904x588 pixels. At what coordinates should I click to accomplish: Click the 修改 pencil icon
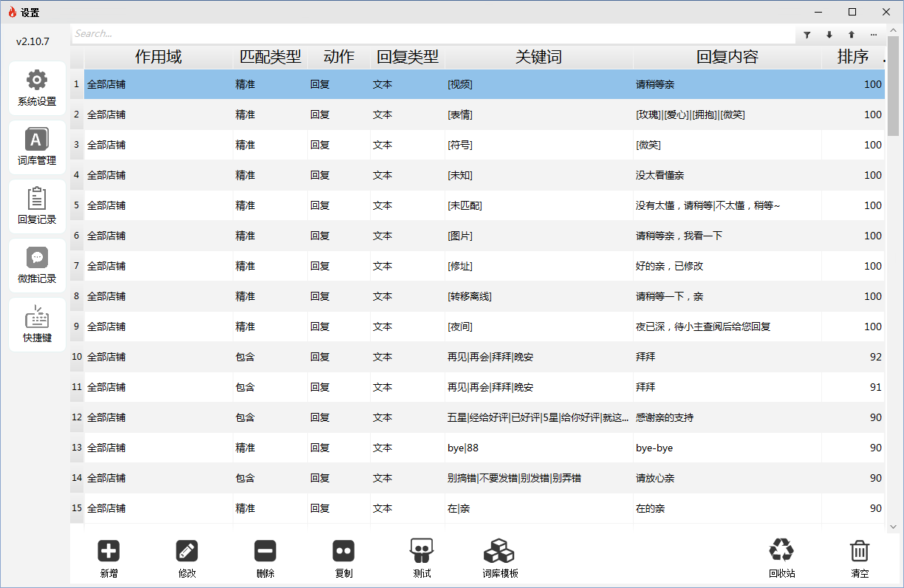pyautogui.click(x=187, y=550)
